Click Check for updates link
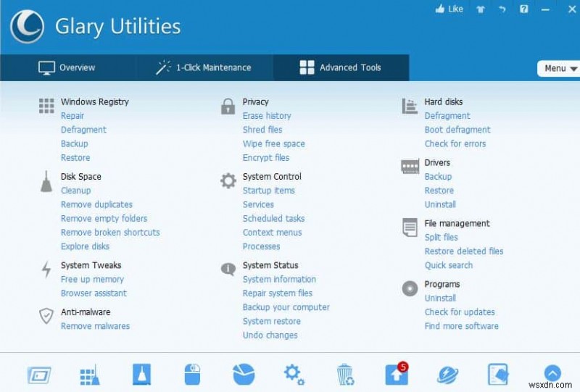The height and width of the screenshot is (392, 580). pos(460,312)
